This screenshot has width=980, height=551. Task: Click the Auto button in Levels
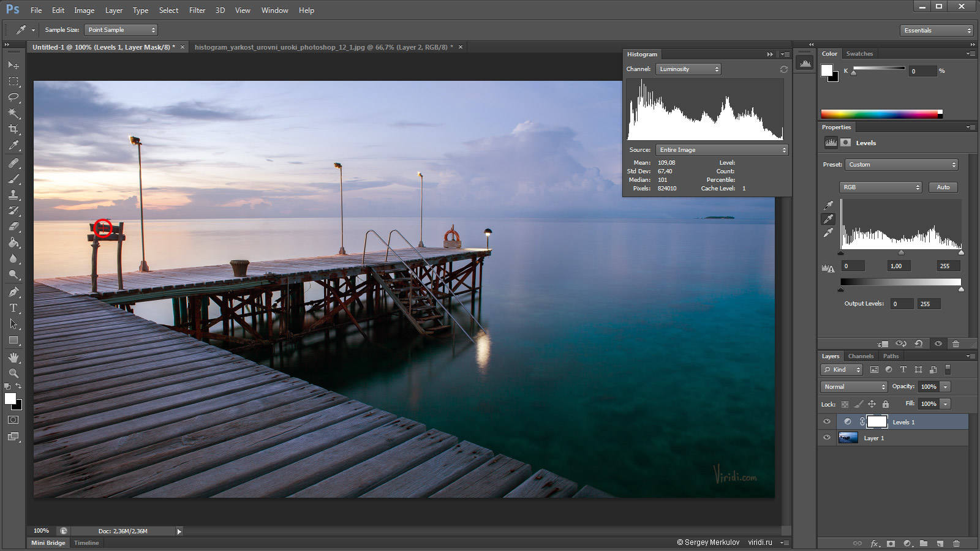click(943, 187)
